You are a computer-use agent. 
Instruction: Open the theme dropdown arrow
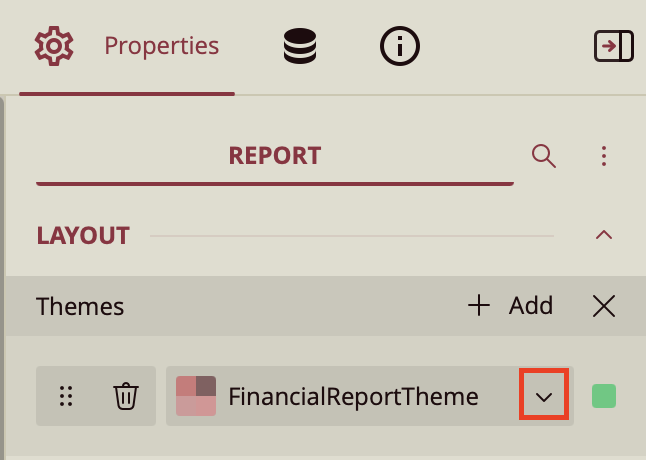tap(544, 396)
